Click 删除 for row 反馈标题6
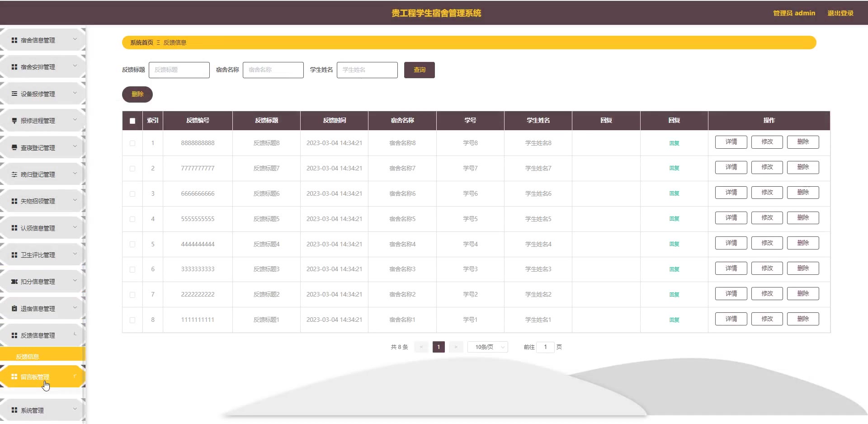Screen dimensions: 868x424 coord(803,193)
